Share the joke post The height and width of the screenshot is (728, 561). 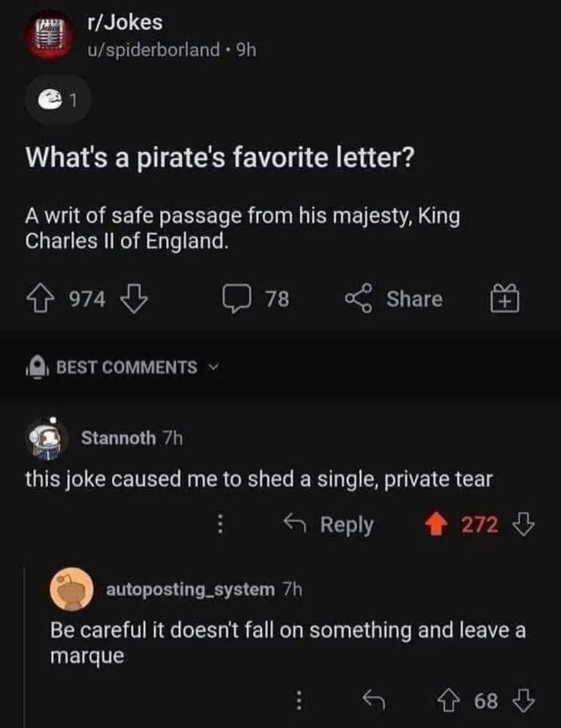click(x=395, y=299)
